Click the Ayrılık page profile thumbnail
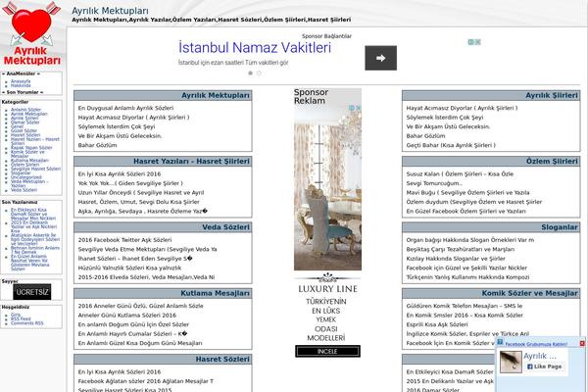 (x=511, y=362)
